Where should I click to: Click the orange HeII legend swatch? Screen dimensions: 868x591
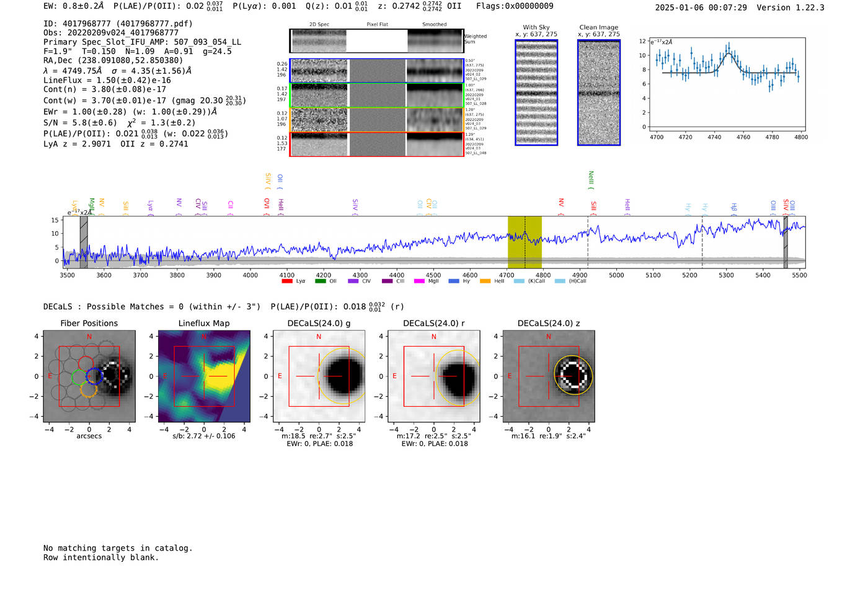pyautogui.click(x=485, y=281)
